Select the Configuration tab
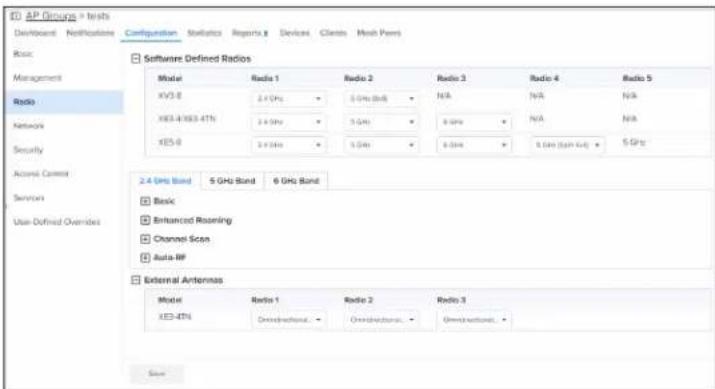The height and width of the screenshot is (389, 715). pos(151,33)
